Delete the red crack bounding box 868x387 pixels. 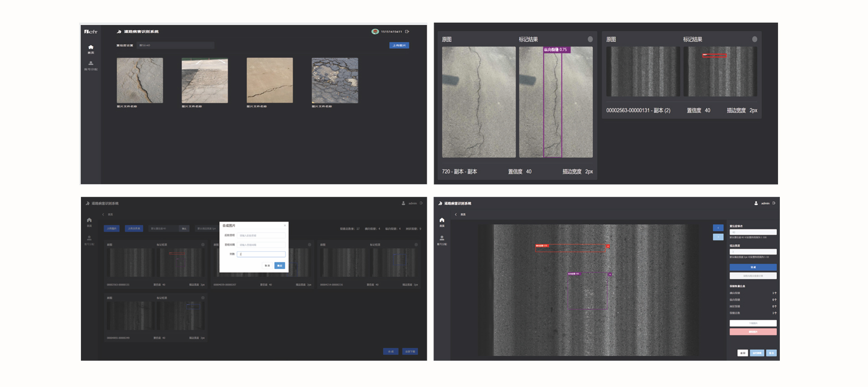point(608,246)
